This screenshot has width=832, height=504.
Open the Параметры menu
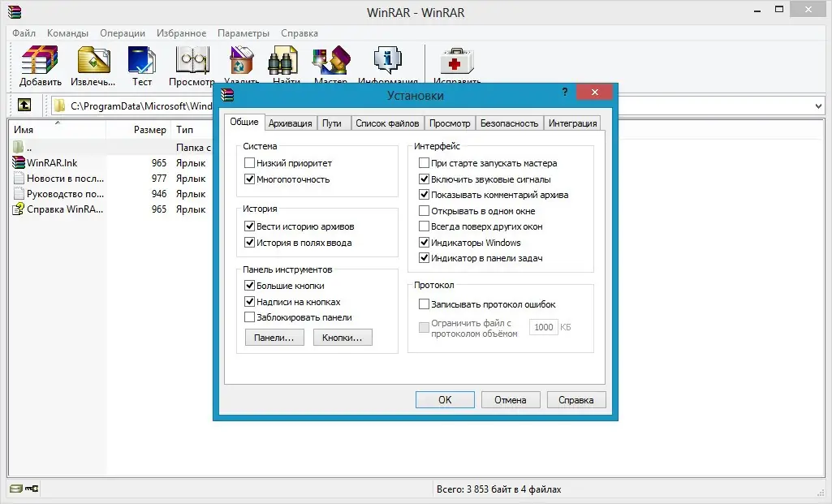pos(244,33)
